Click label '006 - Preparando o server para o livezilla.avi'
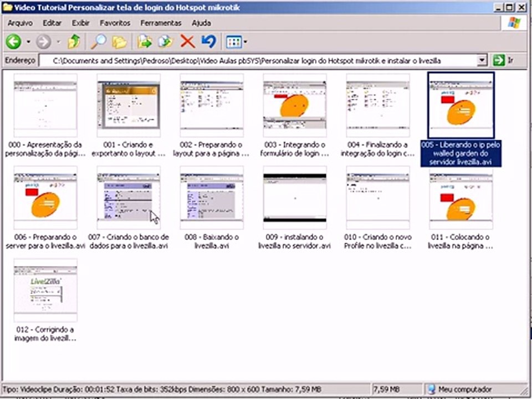 [x=45, y=241]
